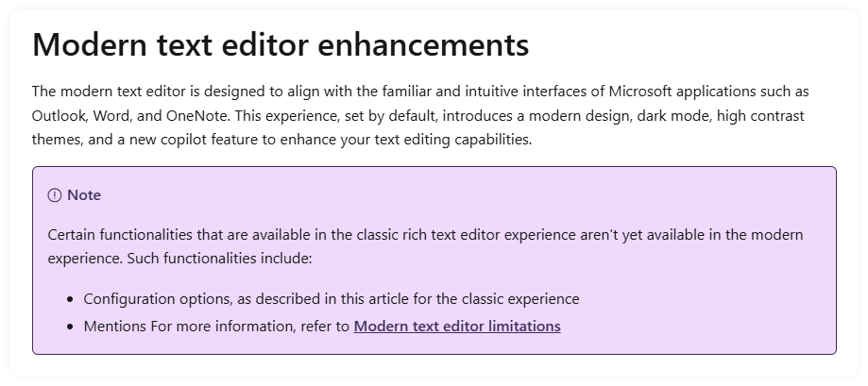
Task: Click the Note info icon
Action: [54, 195]
